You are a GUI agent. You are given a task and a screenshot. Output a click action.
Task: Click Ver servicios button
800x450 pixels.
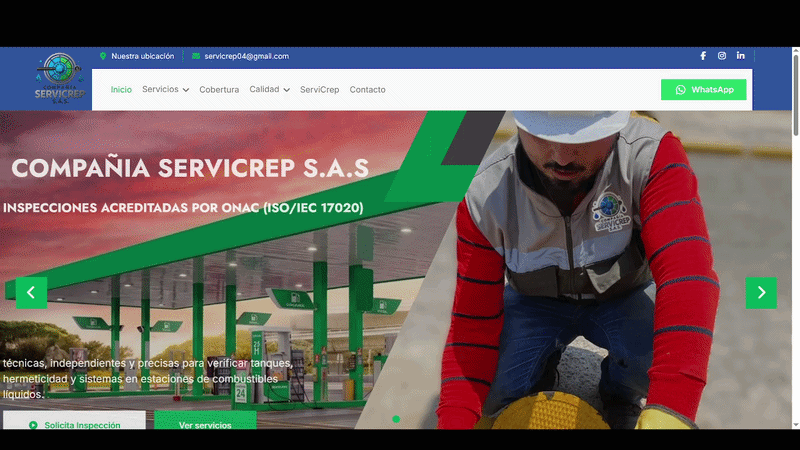[205, 420]
